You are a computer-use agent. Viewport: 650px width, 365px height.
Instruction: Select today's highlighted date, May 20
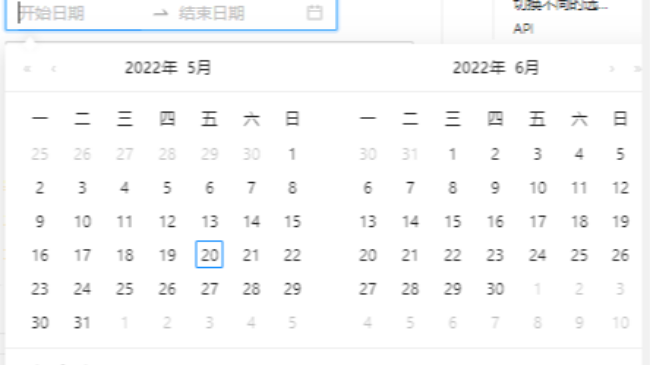coord(209,255)
